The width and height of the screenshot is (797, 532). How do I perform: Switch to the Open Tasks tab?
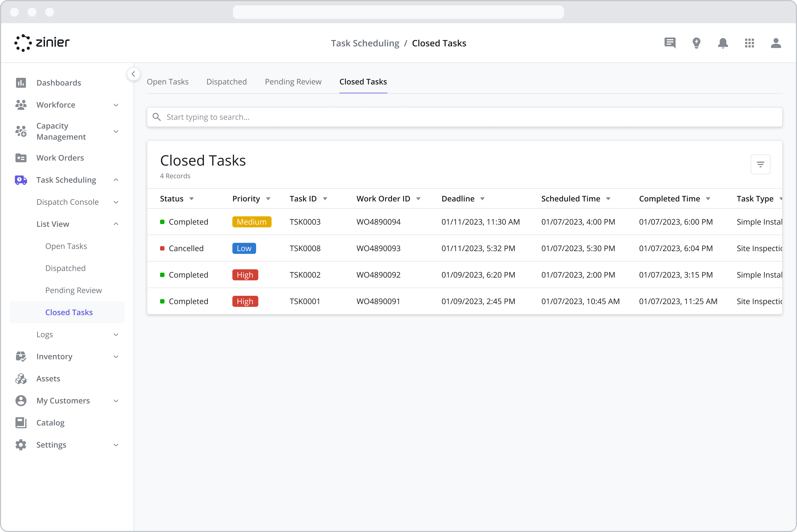pos(168,82)
